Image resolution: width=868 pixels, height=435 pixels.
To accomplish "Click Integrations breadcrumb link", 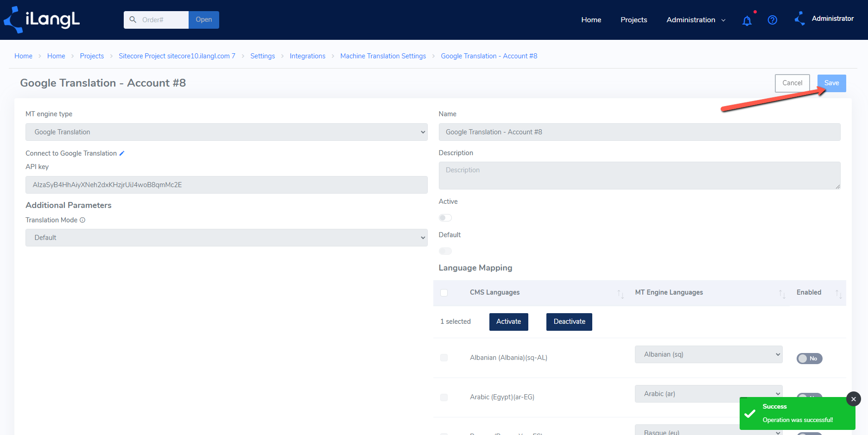I will (307, 56).
